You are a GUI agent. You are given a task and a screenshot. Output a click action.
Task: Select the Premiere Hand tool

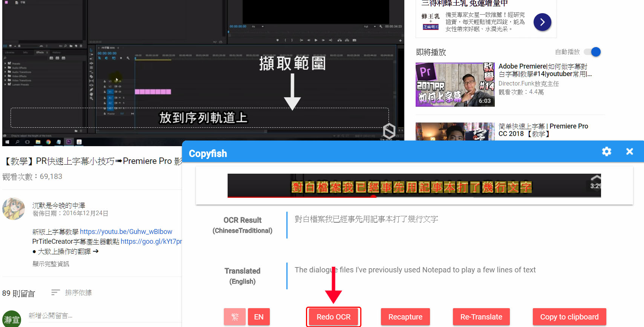91,94
